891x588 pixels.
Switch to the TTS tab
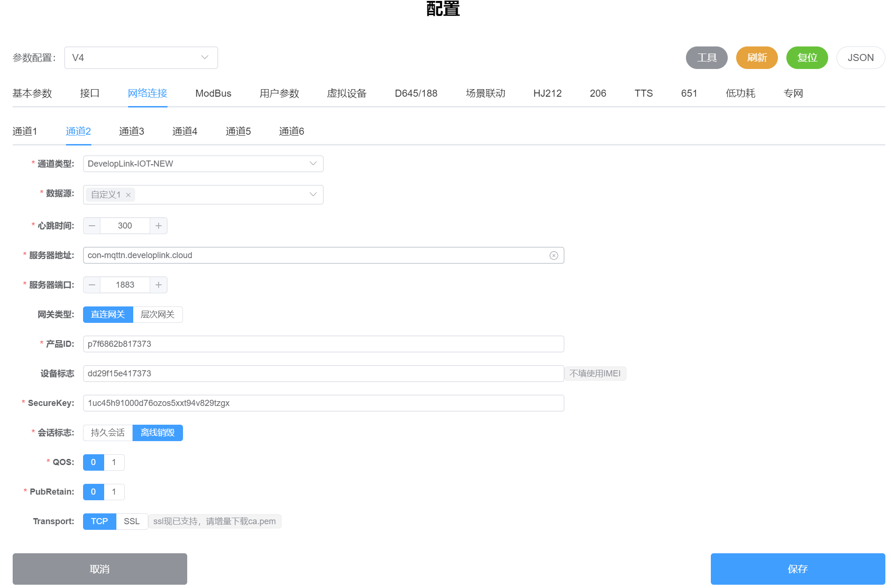point(644,93)
